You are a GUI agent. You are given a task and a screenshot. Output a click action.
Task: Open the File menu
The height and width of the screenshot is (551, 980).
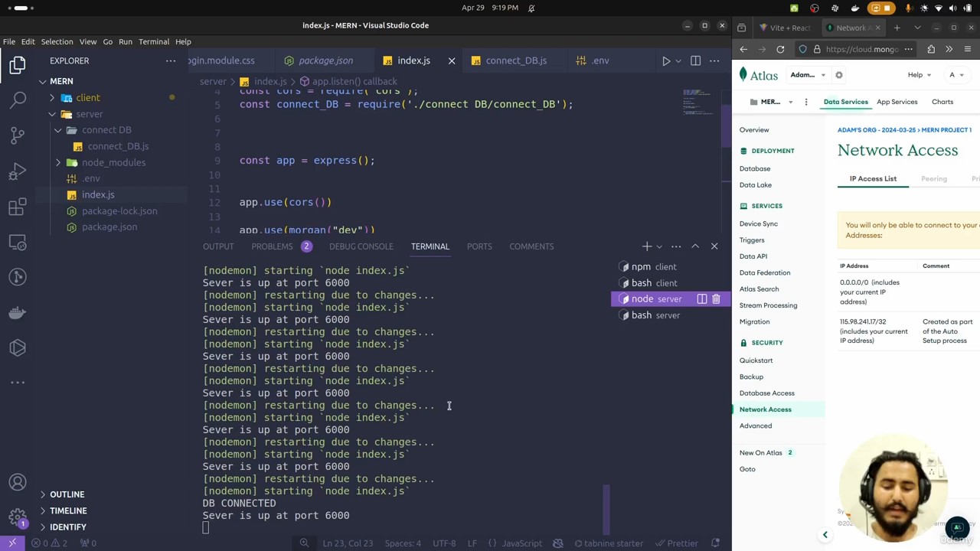[x=9, y=41]
